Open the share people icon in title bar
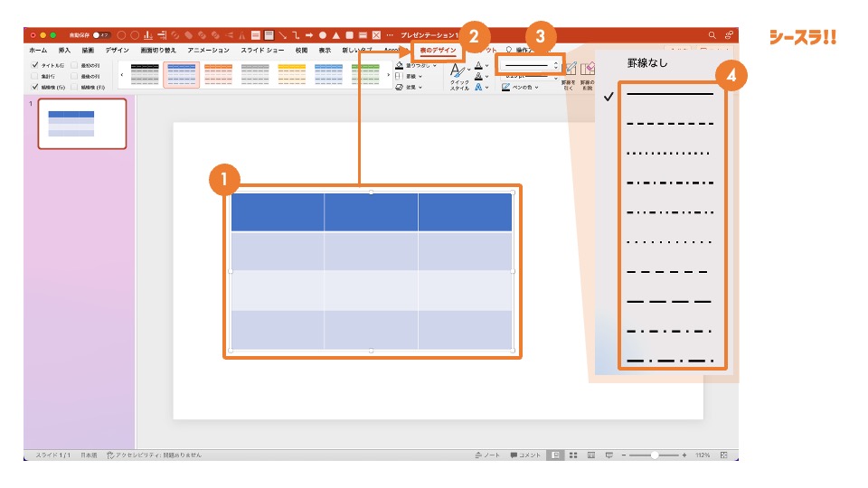The image size is (868, 488). 729,35
